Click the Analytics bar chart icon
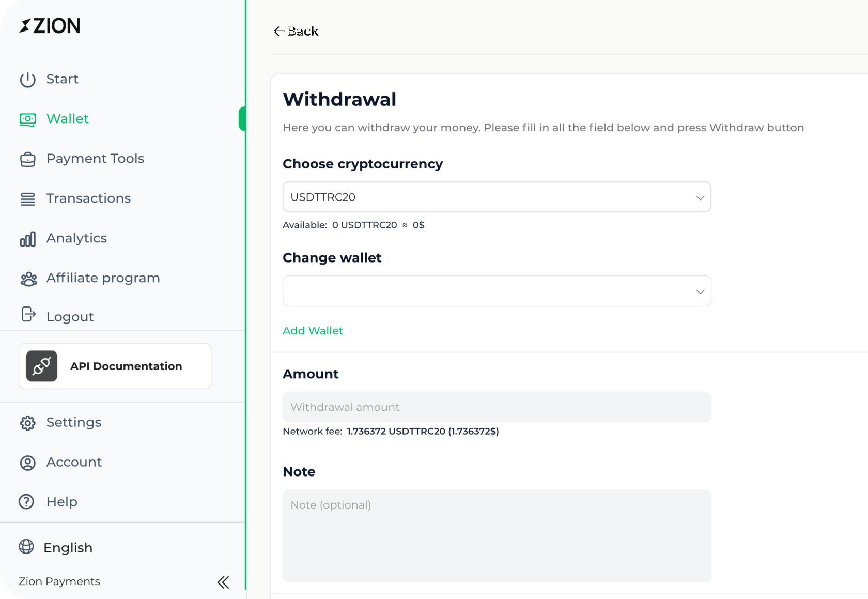Screen dimensions: 868x599 [28, 239]
